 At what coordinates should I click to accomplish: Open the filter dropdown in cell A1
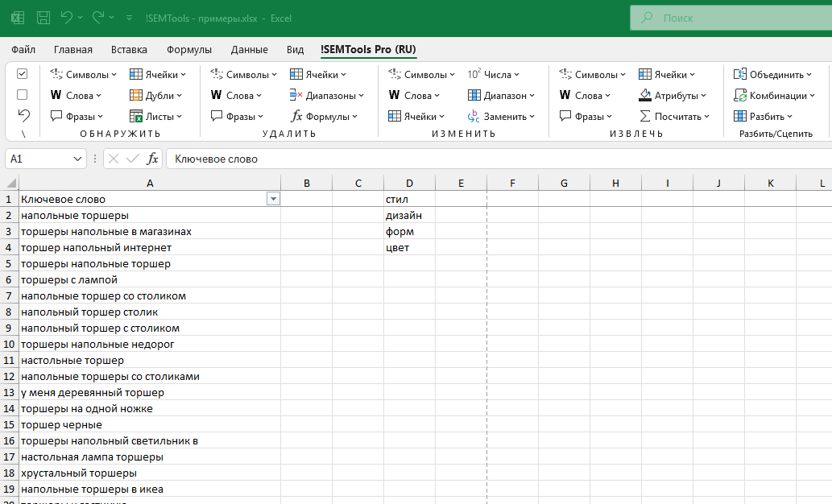(273, 199)
